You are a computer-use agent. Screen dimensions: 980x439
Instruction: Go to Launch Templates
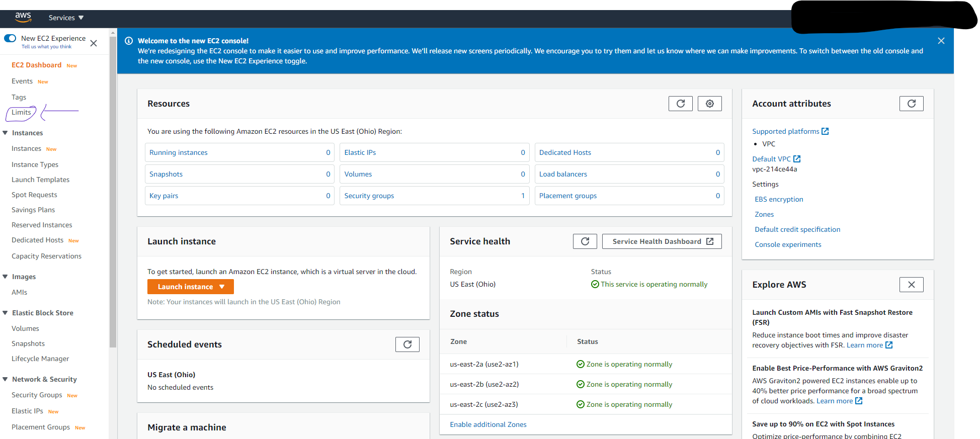pos(40,180)
